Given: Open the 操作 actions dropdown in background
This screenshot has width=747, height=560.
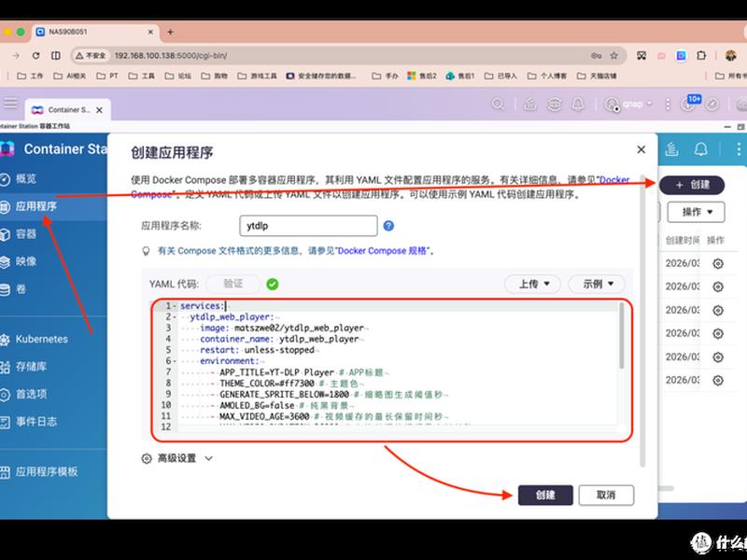Looking at the screenshot, I should coord(696,212).
